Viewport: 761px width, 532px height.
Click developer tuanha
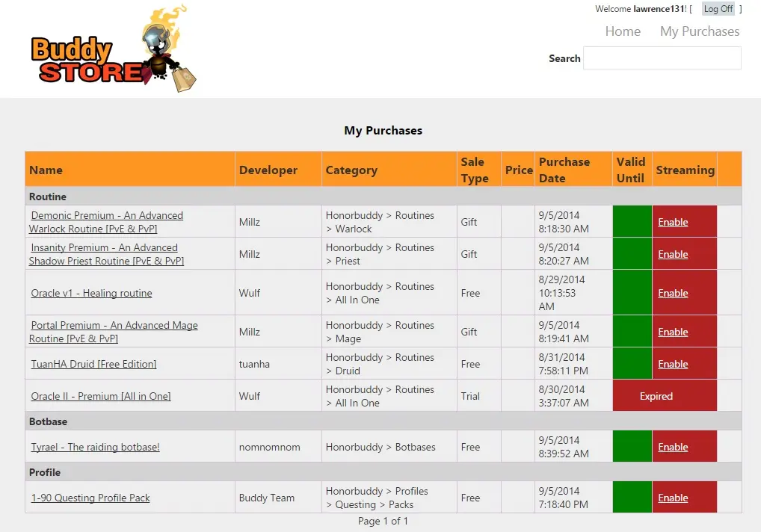pyautogui.click(x=254, y=364)
